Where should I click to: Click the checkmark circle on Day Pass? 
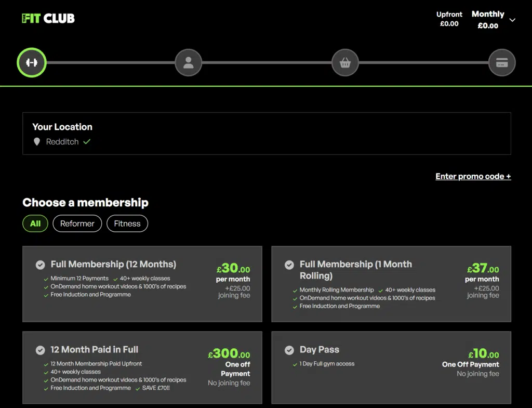pyautogui.click(x=290, y=350)
